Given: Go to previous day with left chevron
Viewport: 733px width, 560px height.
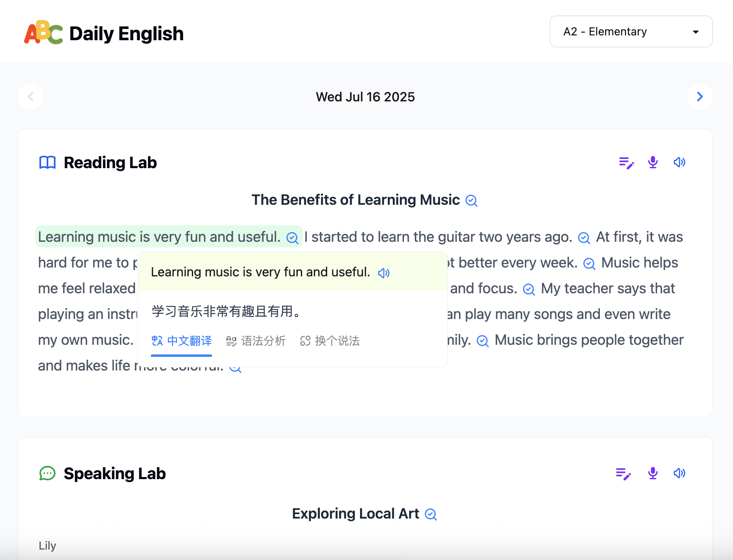Looking at the screenshot, I should tap(31, 97).
